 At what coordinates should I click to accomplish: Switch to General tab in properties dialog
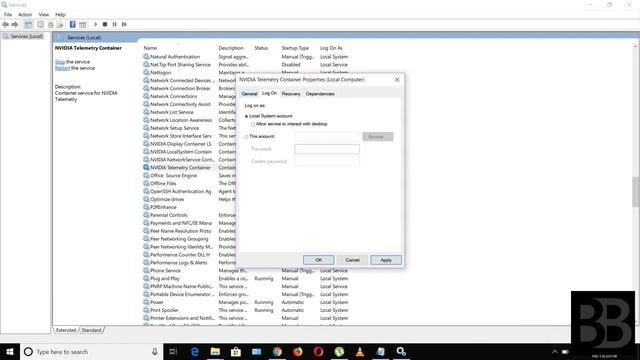click(249, 94)
